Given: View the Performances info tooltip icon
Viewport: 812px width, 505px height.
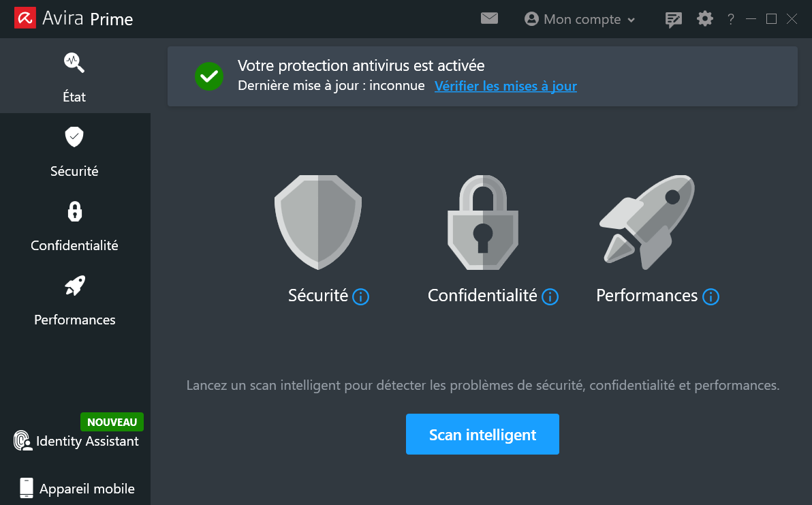Looking at the screenshot, I should tap(710, 297).
